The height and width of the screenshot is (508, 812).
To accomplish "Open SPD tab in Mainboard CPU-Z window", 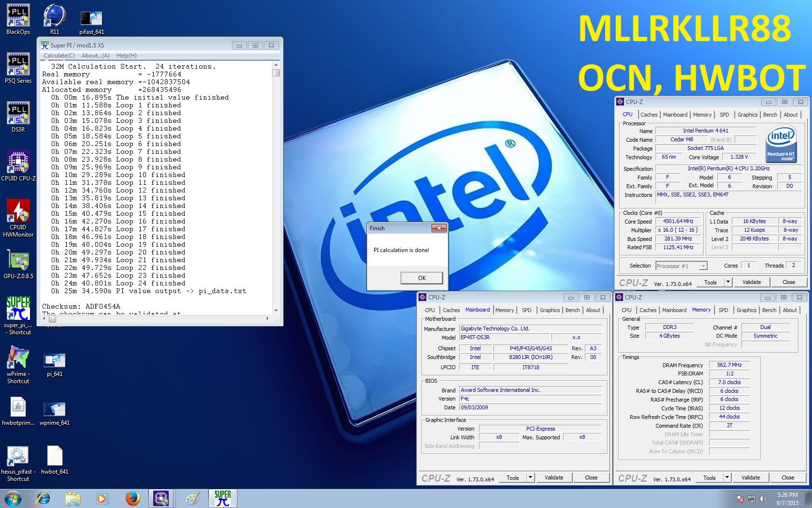I will click(x=526, y=310).
